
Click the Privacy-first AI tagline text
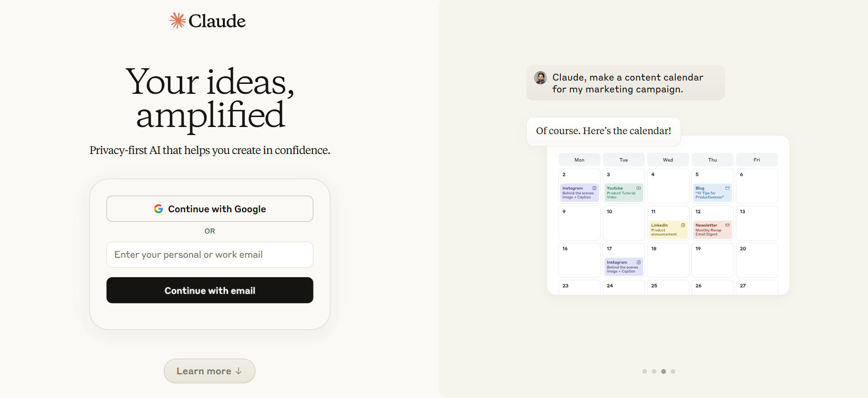click(x=210, y=150)
